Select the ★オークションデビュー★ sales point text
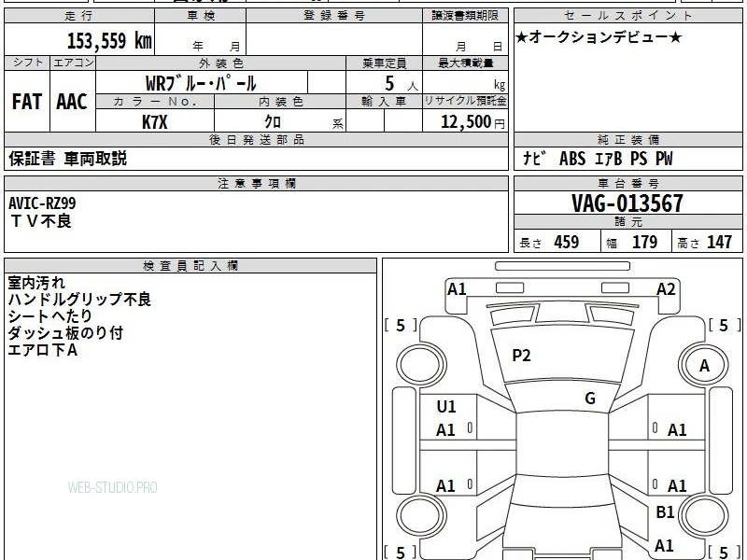Viewport: 747px width, 560px height. point(599,37)
